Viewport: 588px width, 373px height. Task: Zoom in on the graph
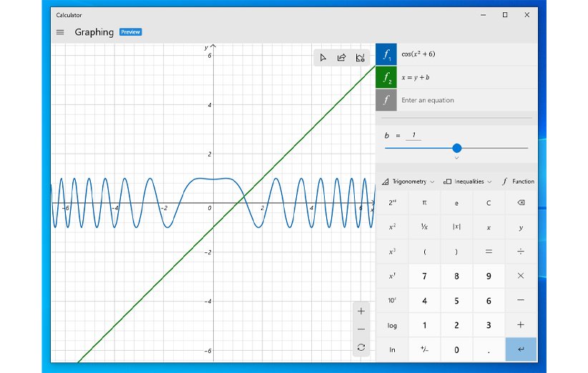361,311
